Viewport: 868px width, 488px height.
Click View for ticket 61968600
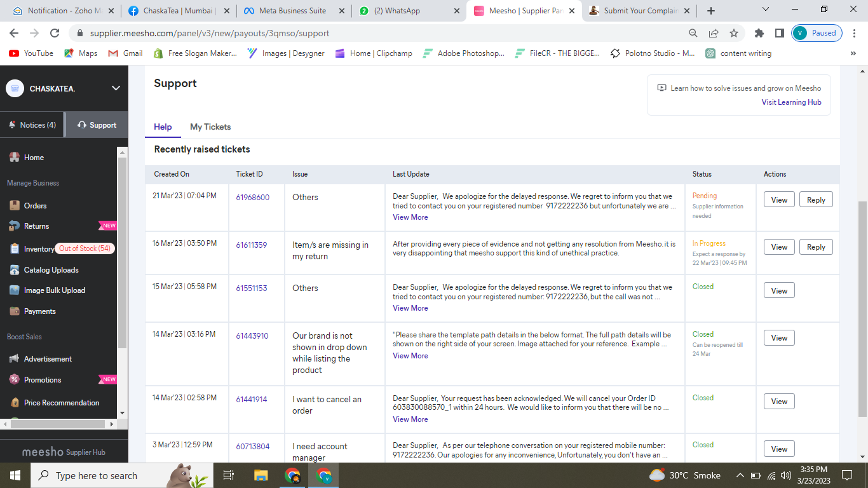pos(779,200)
